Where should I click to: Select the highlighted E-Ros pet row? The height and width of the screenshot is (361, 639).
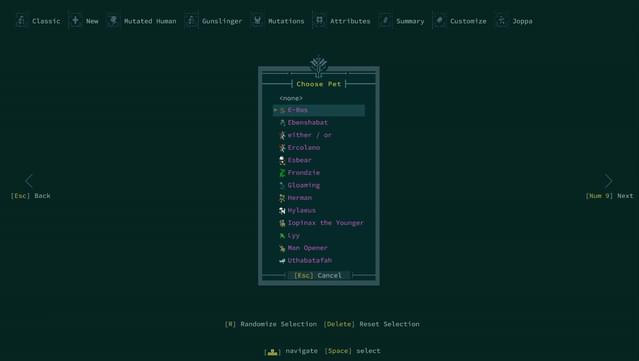[319, 110]
